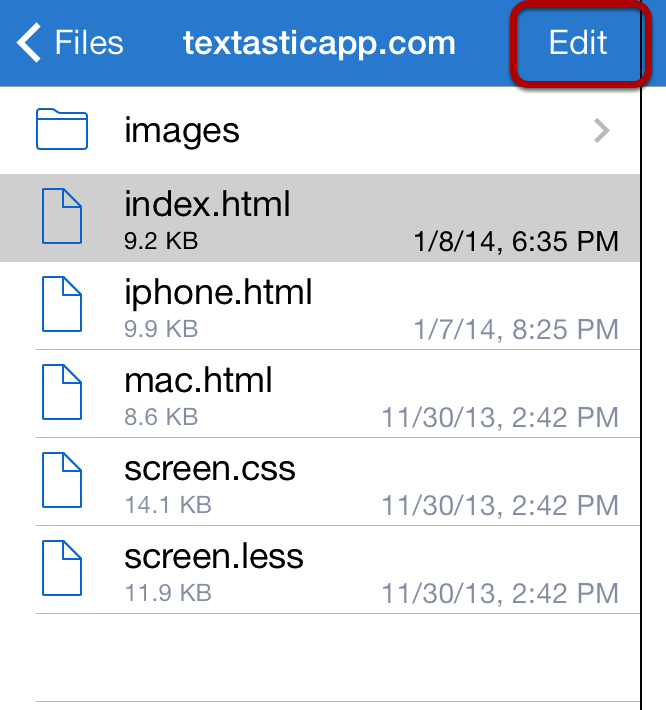666x710 pixels.
Task: Select index.html modification date 1/8/14
Action: click(516, 241)
